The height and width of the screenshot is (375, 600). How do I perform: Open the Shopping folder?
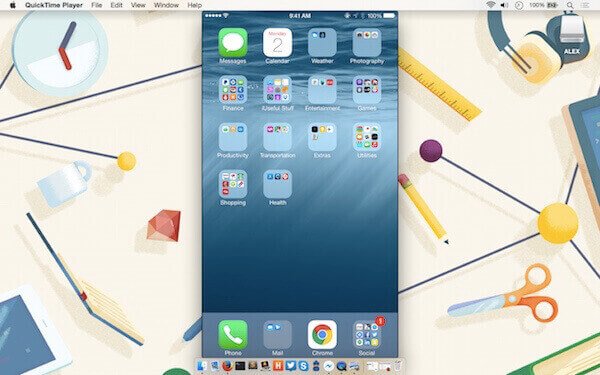233,184
